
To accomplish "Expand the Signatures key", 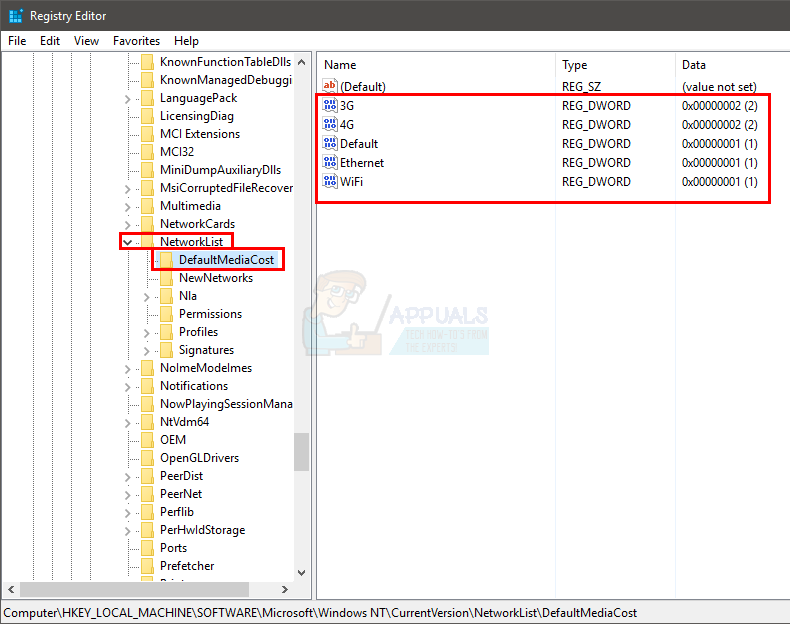I will 147,351.
